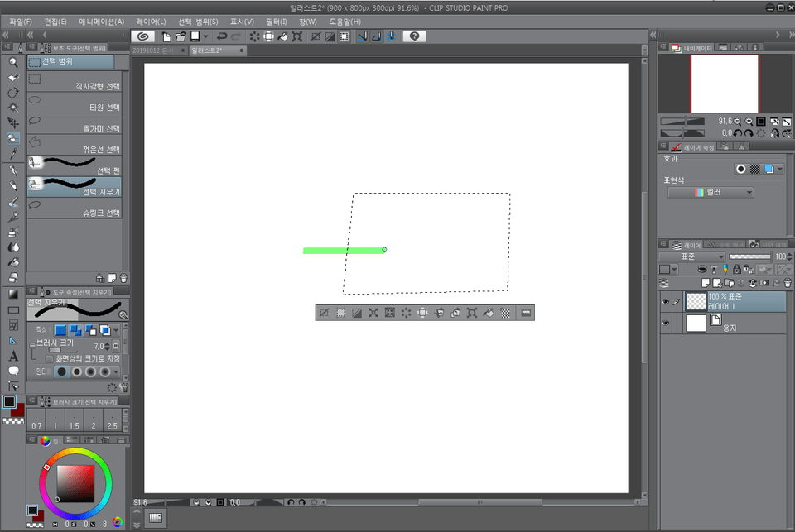This screenshot has width=795, height=532.
Task: Switch to the 20191012 document tab
Action: [159, 50]
